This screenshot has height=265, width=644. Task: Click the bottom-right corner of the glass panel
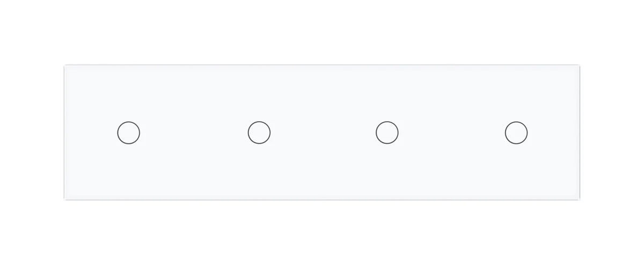pos(580,200)
